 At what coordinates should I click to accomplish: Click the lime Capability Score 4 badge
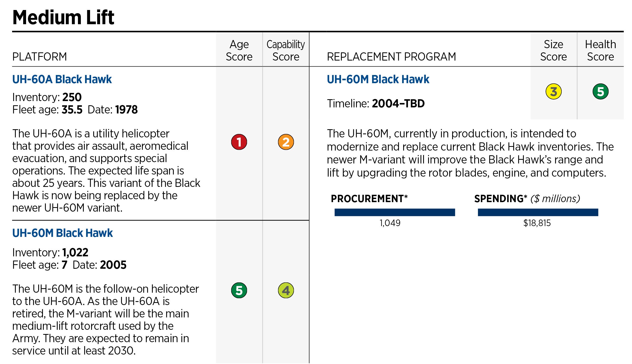click(x=286, y=290)
